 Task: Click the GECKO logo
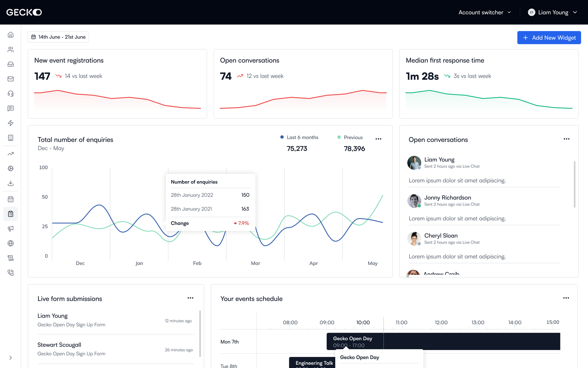tap(24, 12)
